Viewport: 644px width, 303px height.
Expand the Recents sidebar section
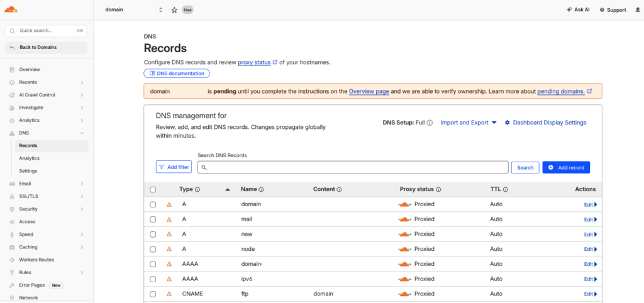point(82,82)
